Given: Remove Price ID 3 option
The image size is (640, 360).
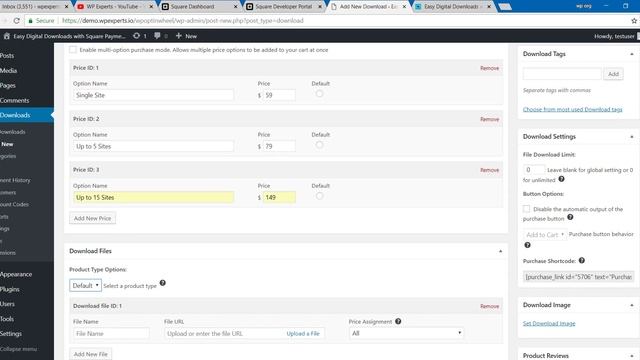Looking at the screenshot, I should 489,170.
